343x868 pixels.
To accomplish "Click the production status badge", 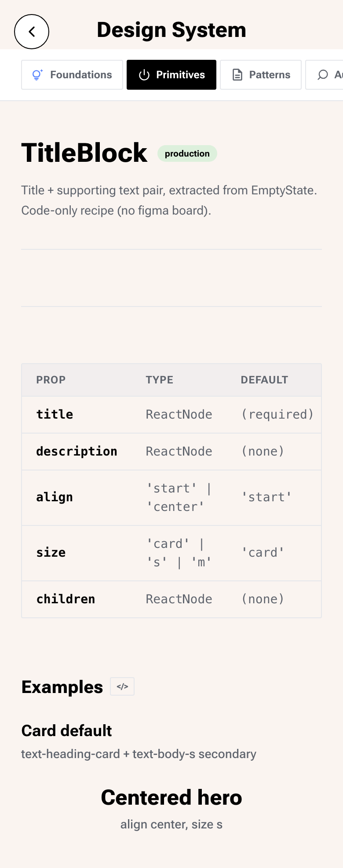I will click(187, 153).
